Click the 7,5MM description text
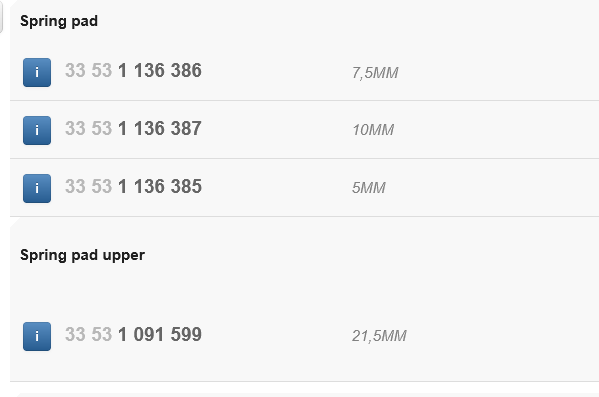The image size is (599, 397). click(375, 73)
